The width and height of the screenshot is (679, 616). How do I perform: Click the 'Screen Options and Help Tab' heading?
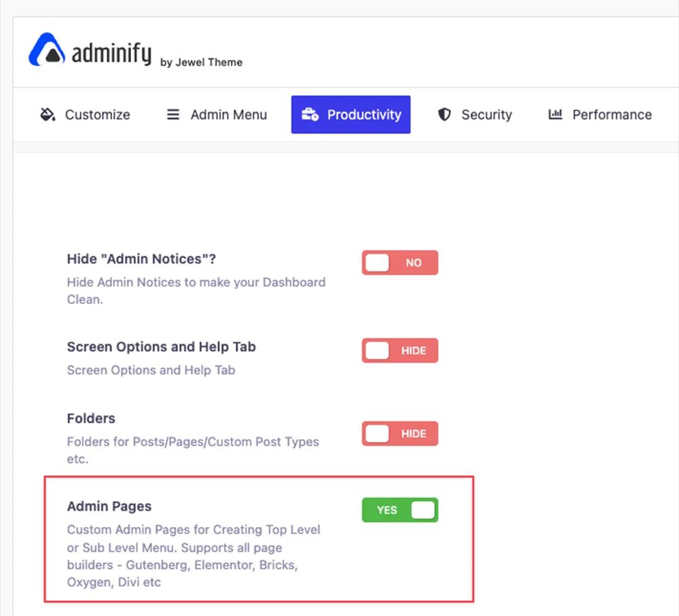tap(162, 347)
